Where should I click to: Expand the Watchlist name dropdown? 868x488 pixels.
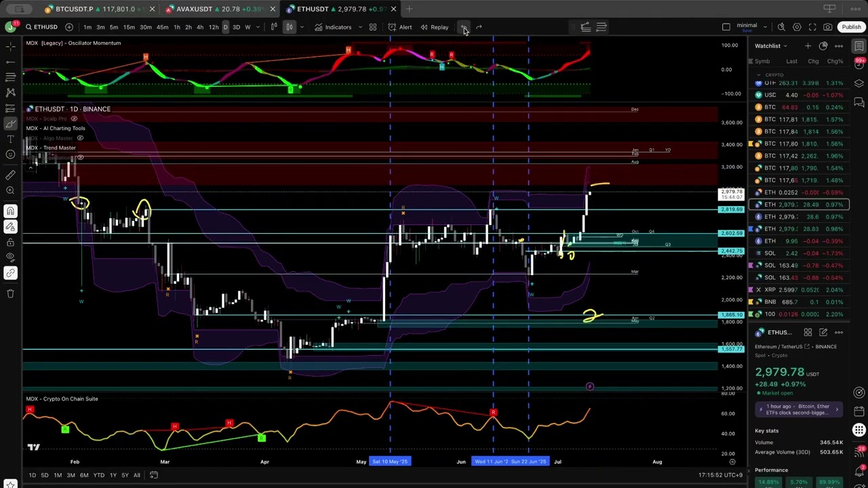pos(771,46)
